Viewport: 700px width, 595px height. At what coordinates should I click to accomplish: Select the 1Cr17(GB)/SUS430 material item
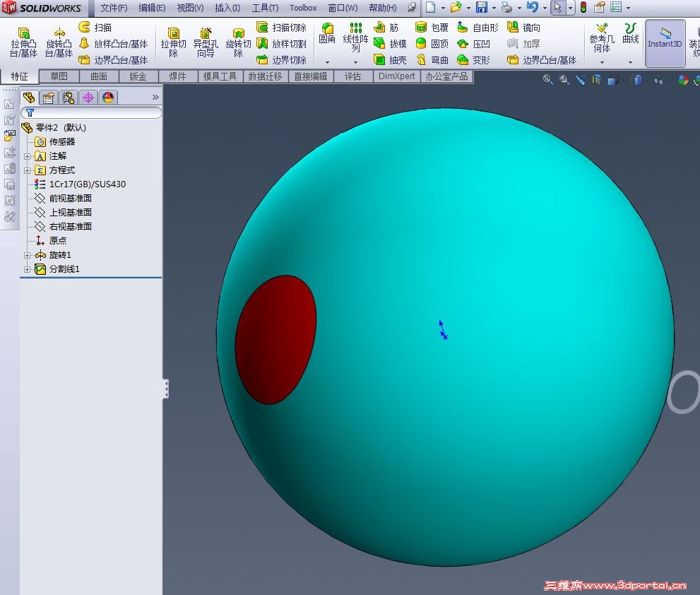pos(81,184)
